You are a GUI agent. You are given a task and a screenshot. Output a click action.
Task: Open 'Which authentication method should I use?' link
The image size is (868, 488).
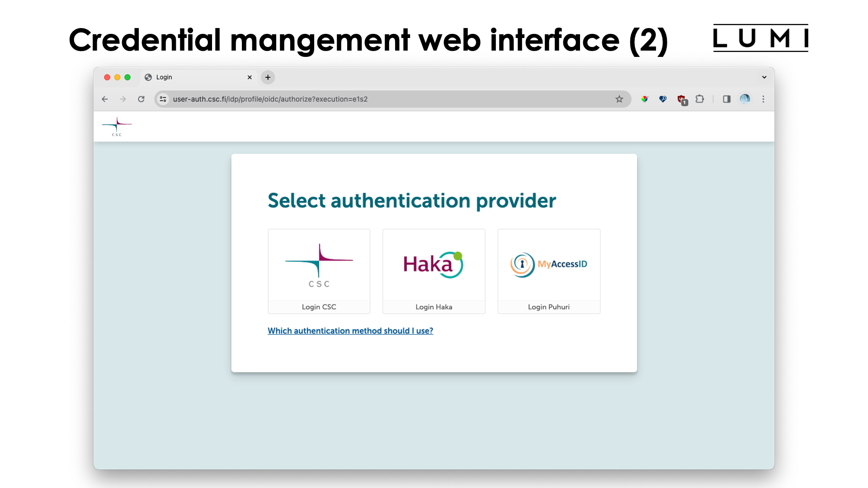[x=350, y=331]
